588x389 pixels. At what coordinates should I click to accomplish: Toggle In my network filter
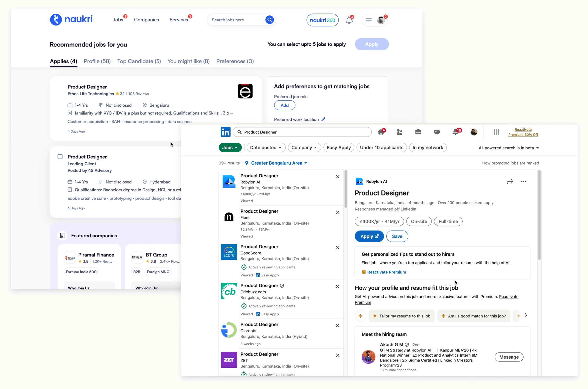[428, 147]
